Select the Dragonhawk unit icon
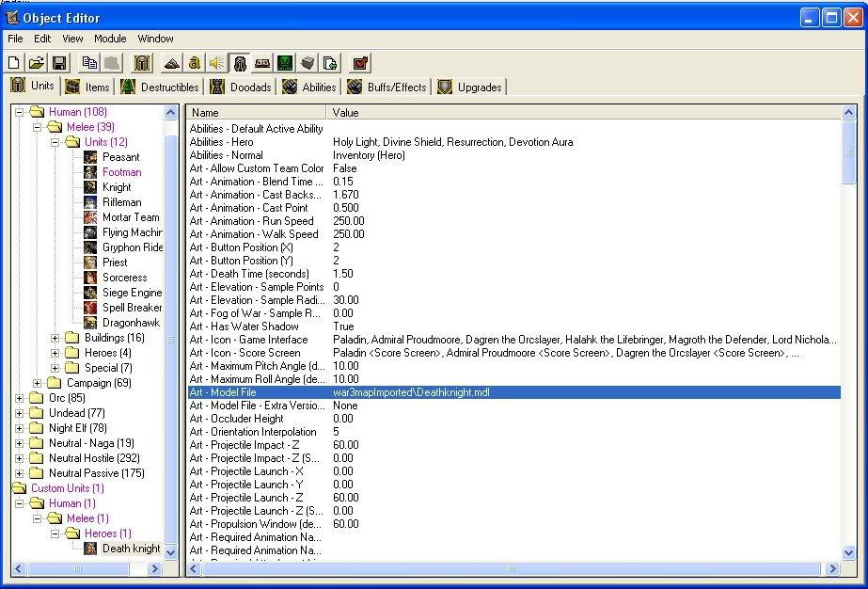Screen dimensions: 868x589 point(90,323)
